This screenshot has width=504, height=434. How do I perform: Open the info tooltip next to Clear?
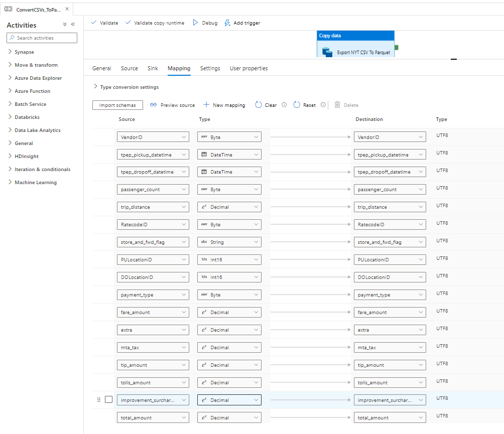coord(284,105)
